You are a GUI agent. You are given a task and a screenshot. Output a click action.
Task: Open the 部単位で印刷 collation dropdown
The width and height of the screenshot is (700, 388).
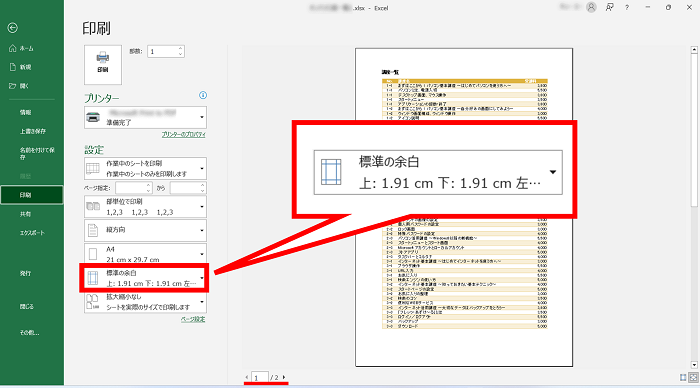coord(146,207)
